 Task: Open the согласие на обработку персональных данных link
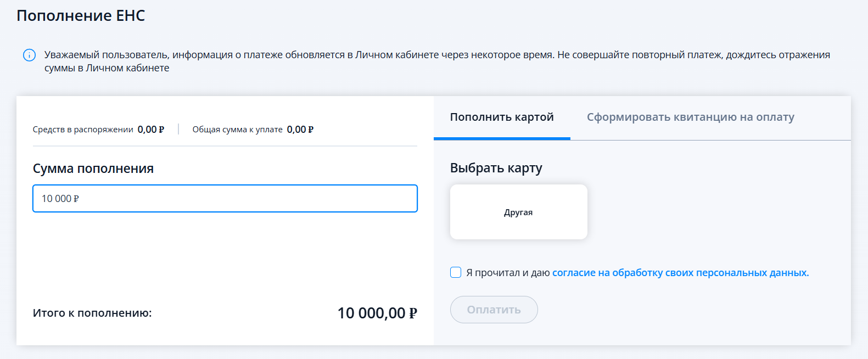pos(680,273)
